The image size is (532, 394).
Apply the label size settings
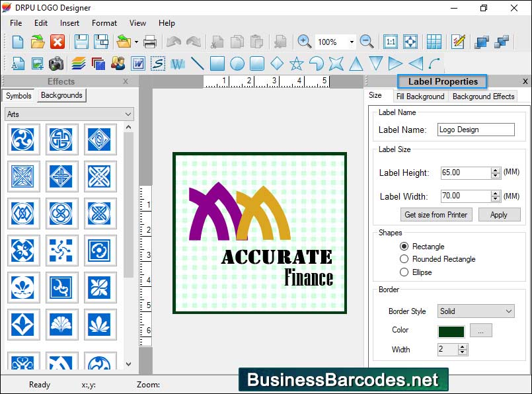[x=500, y=214]
